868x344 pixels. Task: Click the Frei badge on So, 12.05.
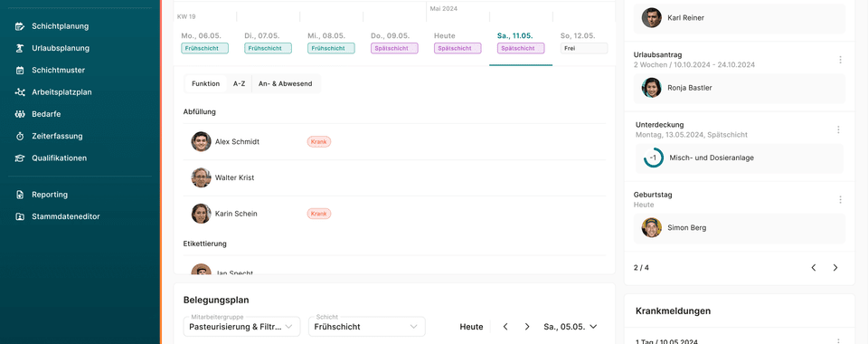pyautogui.click(x=584, y=48)
